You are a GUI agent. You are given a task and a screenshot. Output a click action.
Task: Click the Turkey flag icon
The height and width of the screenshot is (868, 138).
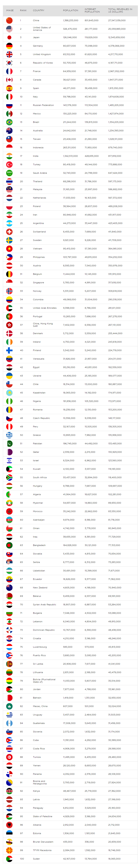(9, 164)
